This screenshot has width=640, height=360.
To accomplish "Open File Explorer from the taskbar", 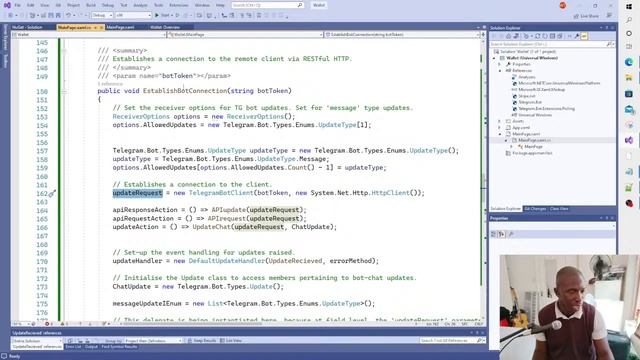I will [629, 78].
